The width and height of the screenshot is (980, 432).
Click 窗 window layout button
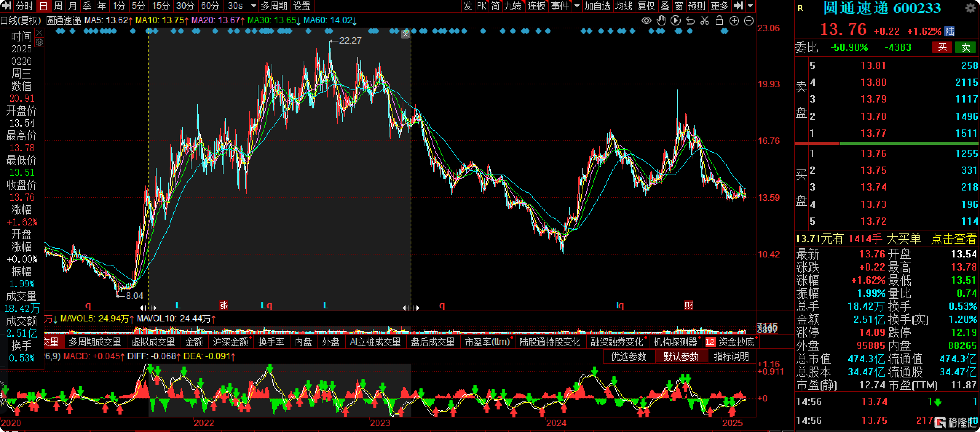pyautogui.click(x=679, y=6)
